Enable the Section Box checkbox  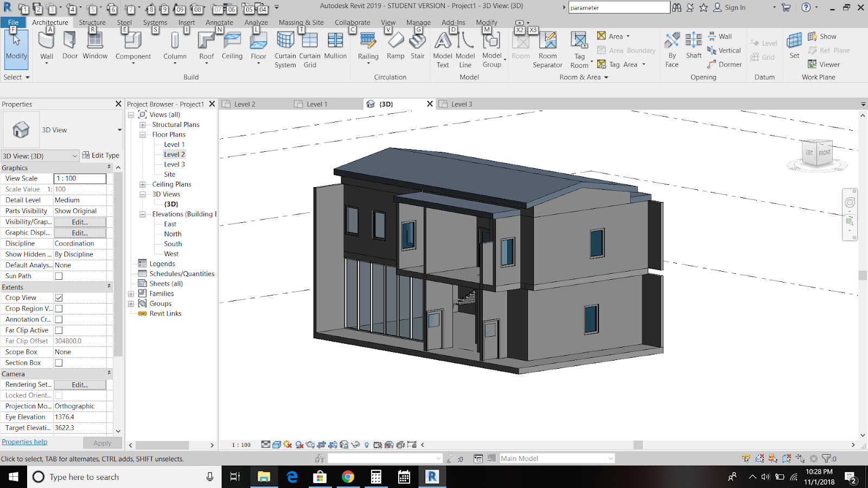click(x=59, y=363)
